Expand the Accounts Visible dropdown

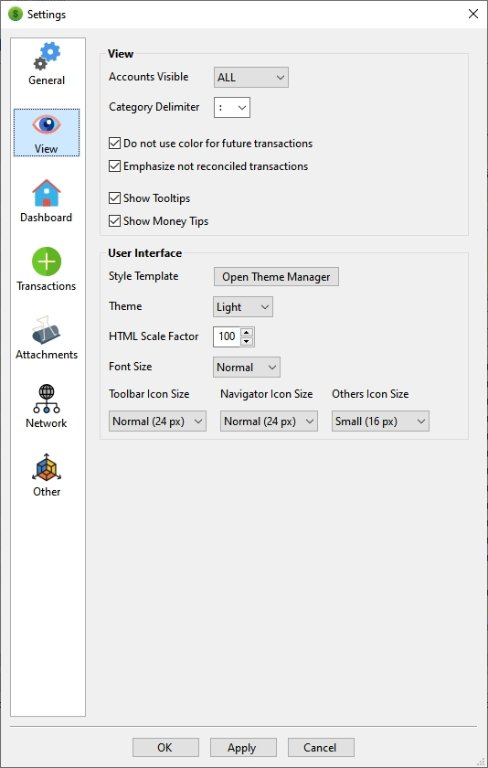pyautogui.click(x=251, y=77)
